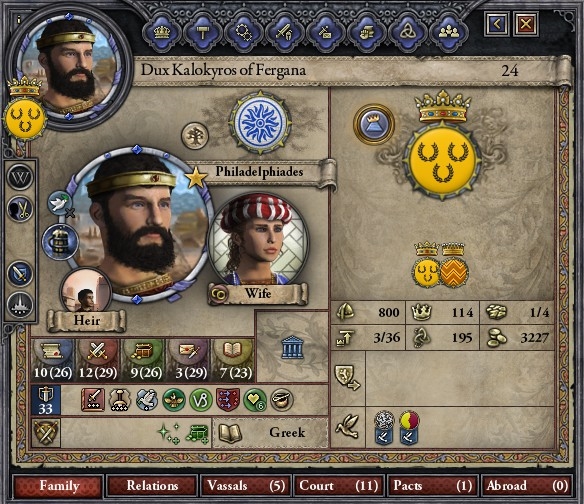Open the family tree icon
The height and width of the screenshot is (504, 584).
195,136
